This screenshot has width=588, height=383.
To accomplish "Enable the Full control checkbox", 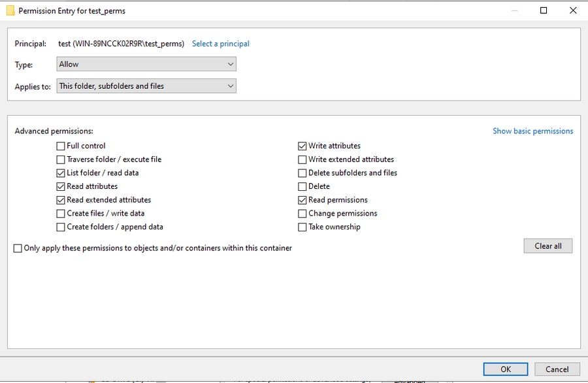I will click(x=61, y=146).
